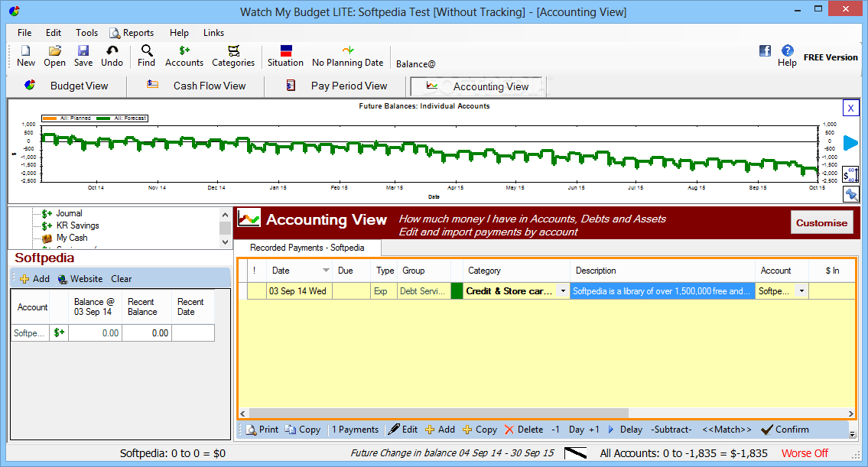Viewport: 868px width, 467px height.
Task: Click Clear in account panel
Action: pyautogui.click(x=122, y=279)
